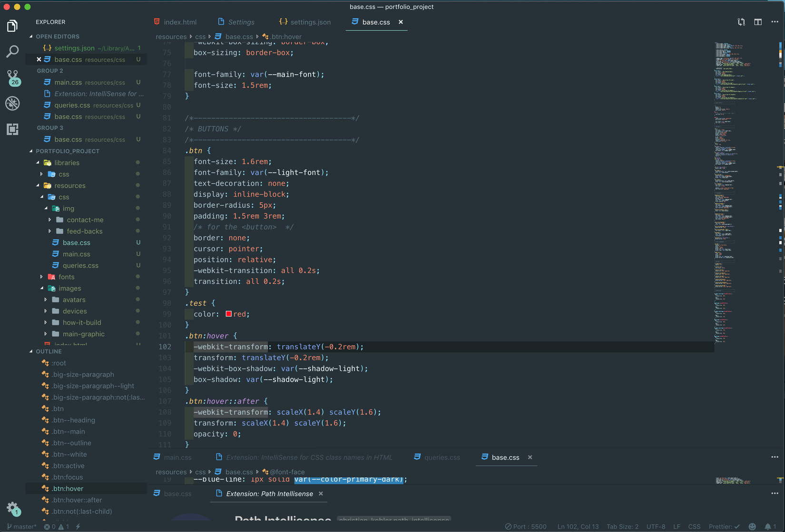Collapse the resources folder
The height and width of the screenshot is (532, 785).
coord(38,185)
